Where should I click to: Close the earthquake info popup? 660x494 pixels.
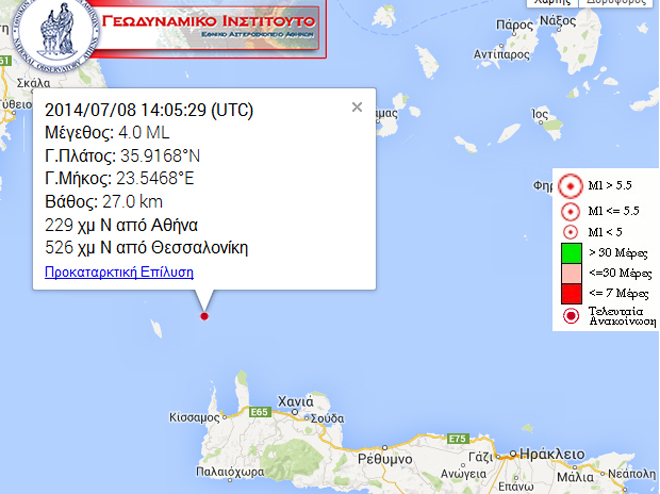[x=357, y=107]
